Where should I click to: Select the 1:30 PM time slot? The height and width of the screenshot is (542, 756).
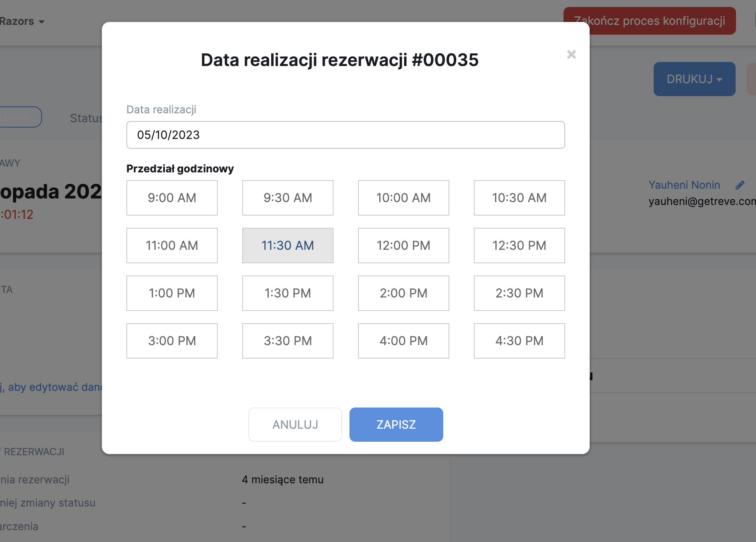coord(287,293)
